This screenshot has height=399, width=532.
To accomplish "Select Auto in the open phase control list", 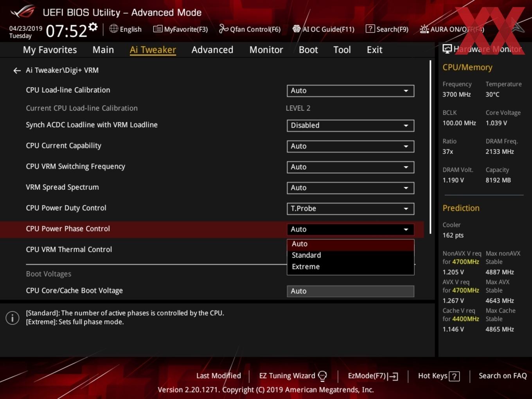I will (x=350, y=244).
